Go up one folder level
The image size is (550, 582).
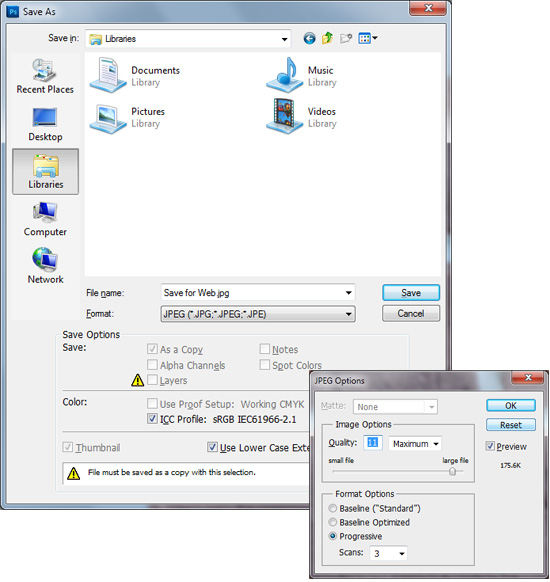(x=327, y=38)
